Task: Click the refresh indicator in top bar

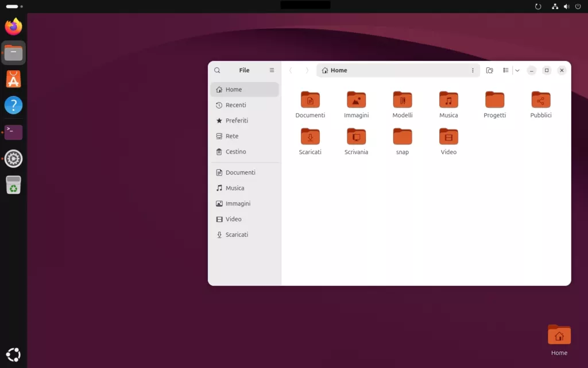Action: click(538, 6)
